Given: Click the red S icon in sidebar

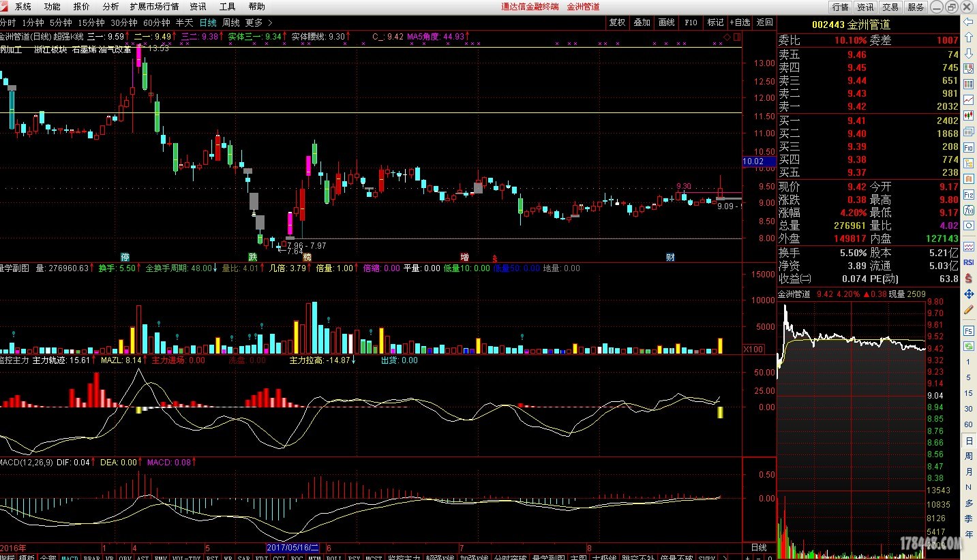Looking at the screenshot, I should pos(968,278).
